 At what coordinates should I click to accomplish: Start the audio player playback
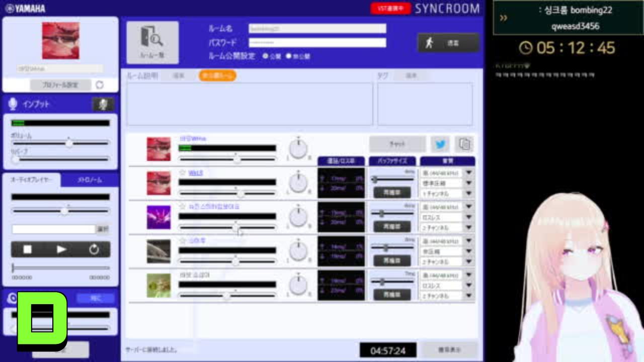[61, 249]
